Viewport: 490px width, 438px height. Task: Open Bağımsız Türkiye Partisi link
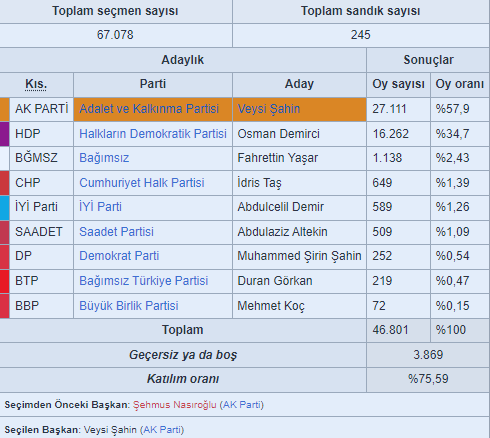click(144, 281)
